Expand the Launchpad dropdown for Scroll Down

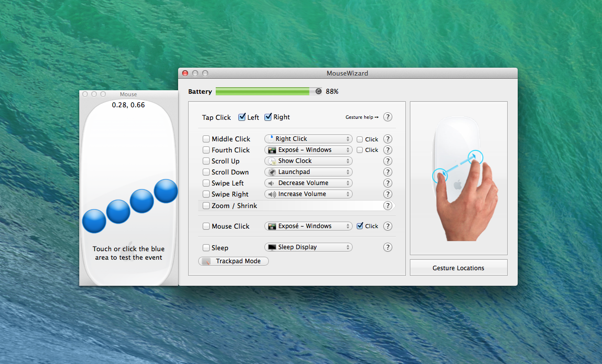click(308, 172)
